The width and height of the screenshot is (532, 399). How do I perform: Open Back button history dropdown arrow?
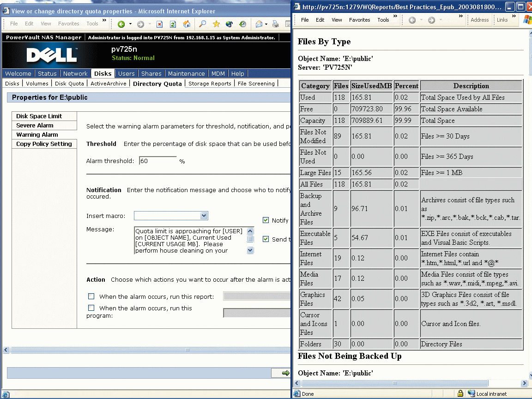click(x=130, y=24)
